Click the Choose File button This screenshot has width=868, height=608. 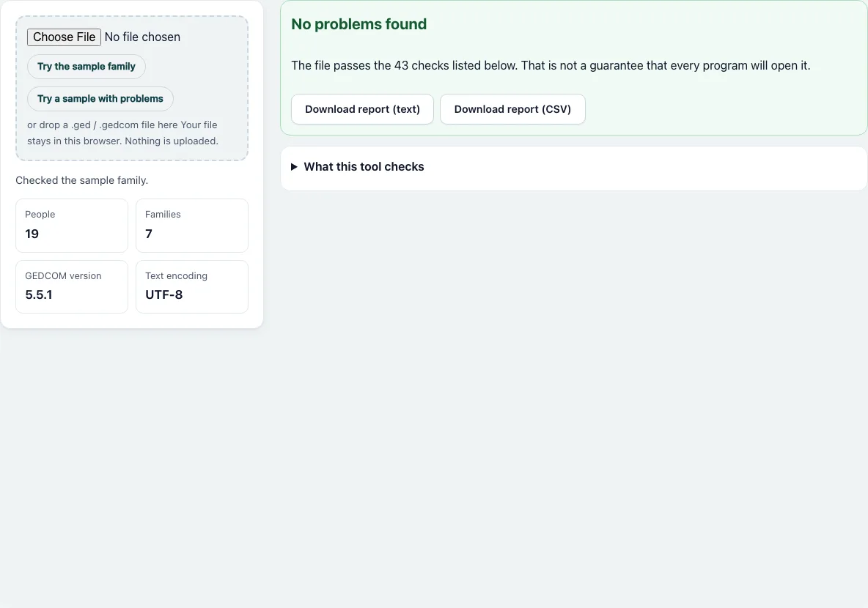pos(65,37)
